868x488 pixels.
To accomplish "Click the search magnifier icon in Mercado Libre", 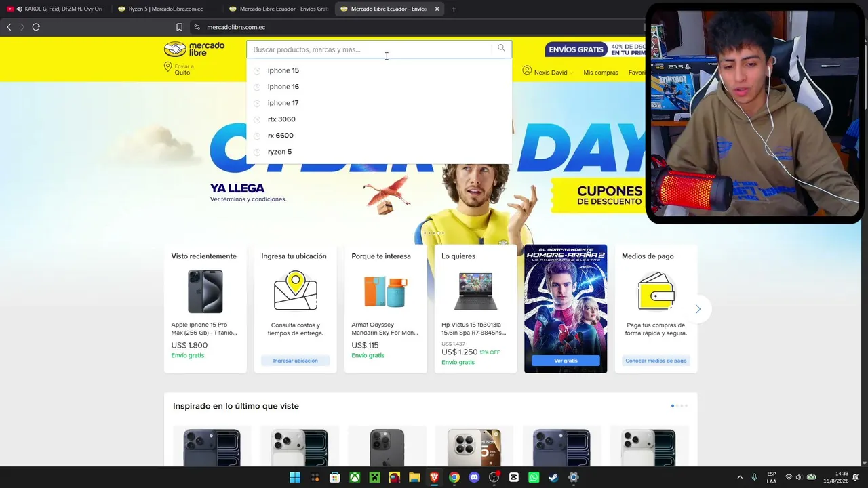I will click(x=501, y=48).
